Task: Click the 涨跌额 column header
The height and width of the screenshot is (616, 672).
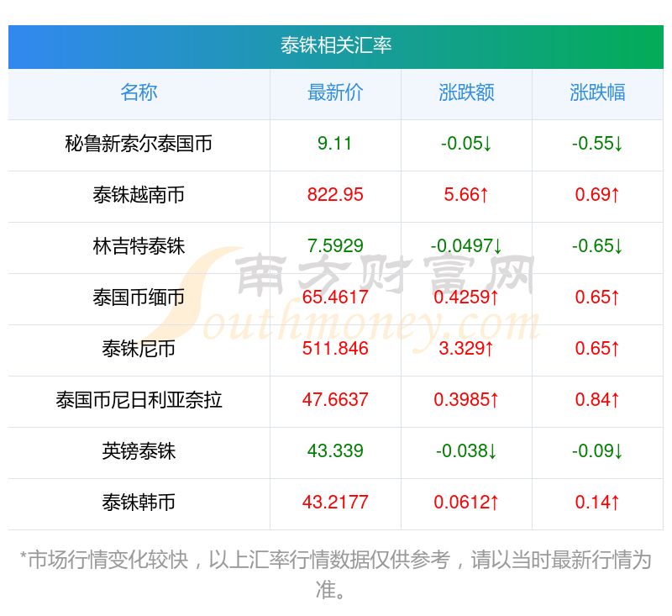Action: pos(466,92)
